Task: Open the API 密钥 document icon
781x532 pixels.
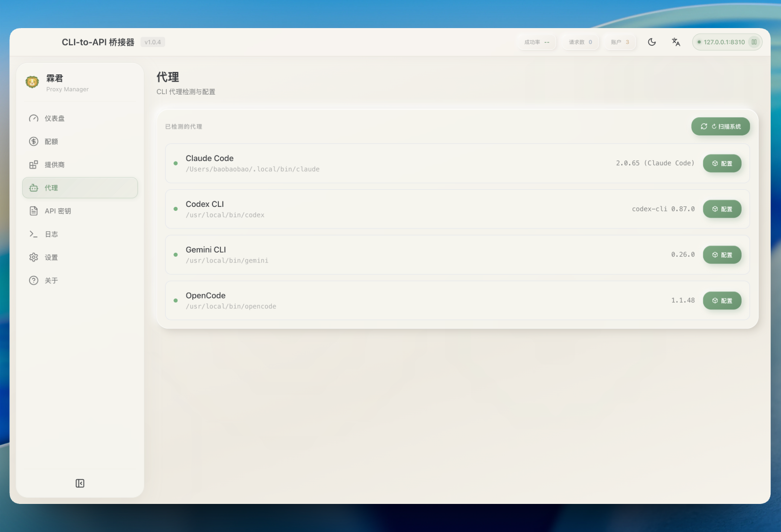Action: pyautogui.click(x=34, y=211)
